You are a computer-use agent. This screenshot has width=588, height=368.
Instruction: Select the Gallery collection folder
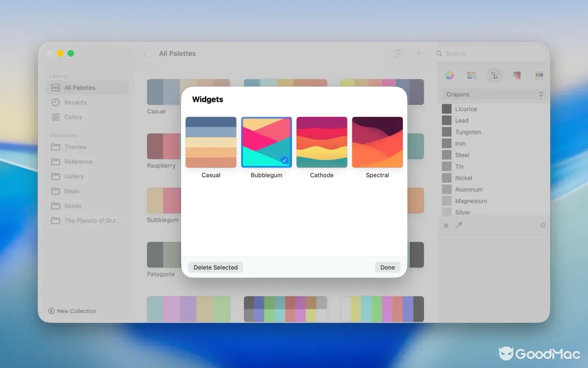coord(87,177)
